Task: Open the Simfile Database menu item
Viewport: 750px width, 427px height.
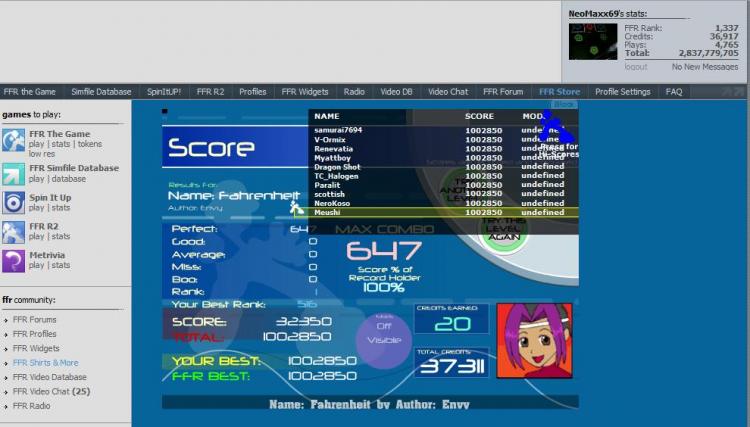Action: [101, 92]
